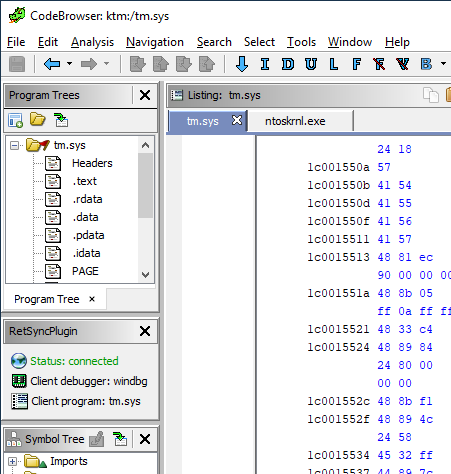Select the .rdata section in the tree
The image size is (451, 474).
coord(87,199)
